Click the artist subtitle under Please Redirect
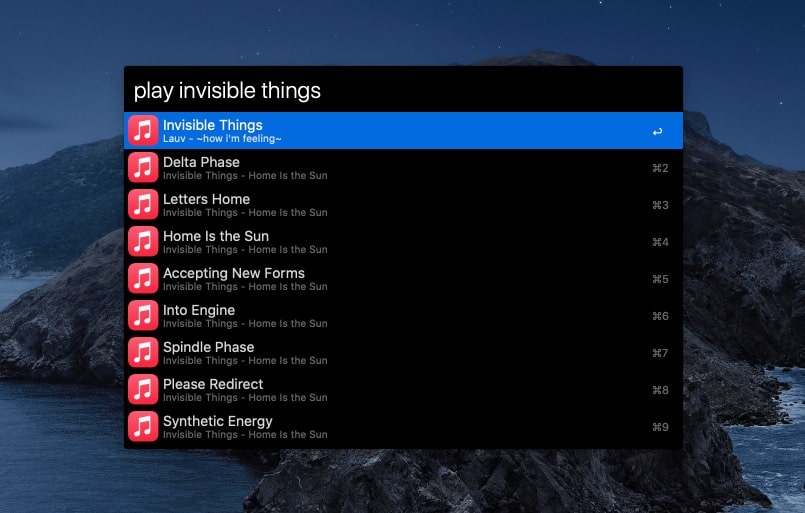The width and height of the screenshot is (805, 513). (245, 397)
